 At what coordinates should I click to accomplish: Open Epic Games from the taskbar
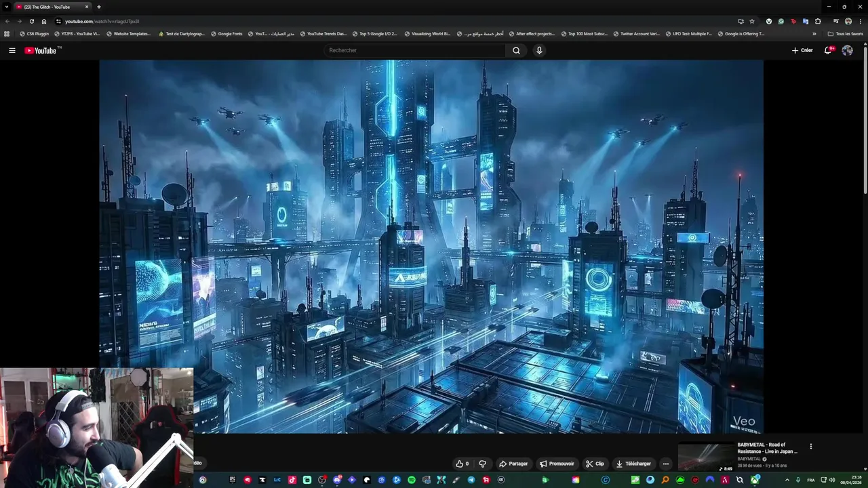pos(233,480)
